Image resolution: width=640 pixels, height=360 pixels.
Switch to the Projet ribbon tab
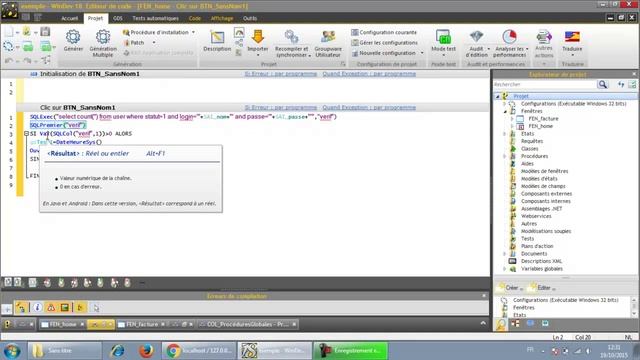[x=96, y=18]
